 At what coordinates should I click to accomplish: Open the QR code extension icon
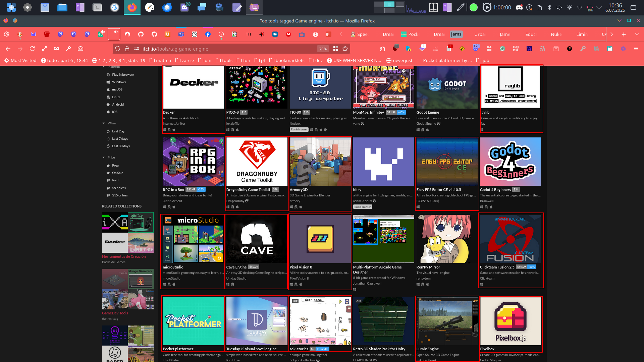(516, 49)
